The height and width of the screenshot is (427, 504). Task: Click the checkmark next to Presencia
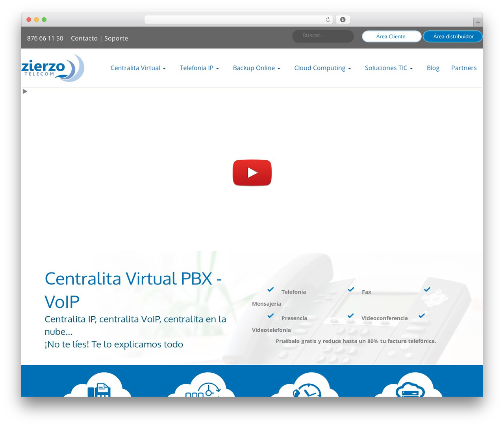point(271,316)
